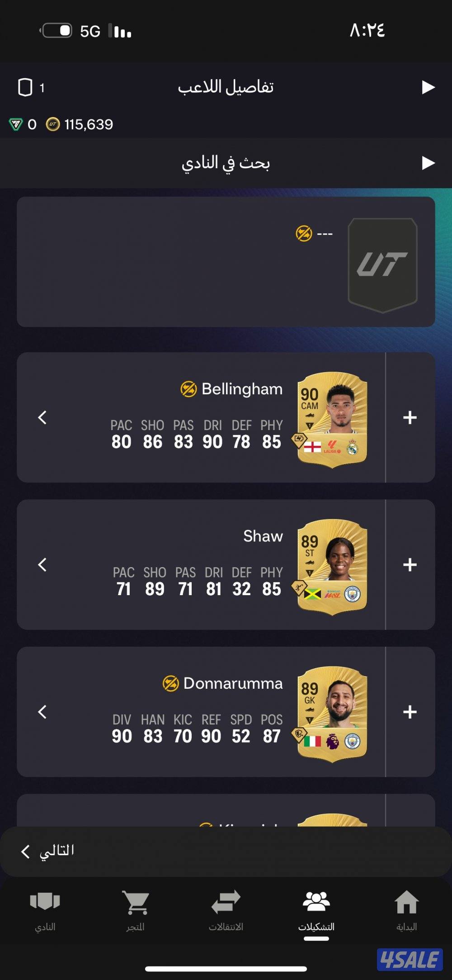Go back using the arrow beside تفاصيل اللاعب
Image resolution: width=452 pixels, height=980 pixels.
(428, 87)
